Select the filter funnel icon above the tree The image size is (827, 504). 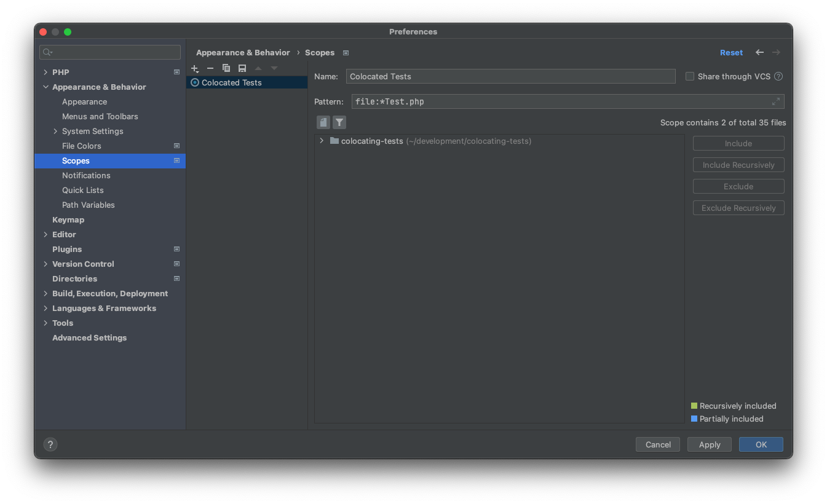[x=339, y=122]
